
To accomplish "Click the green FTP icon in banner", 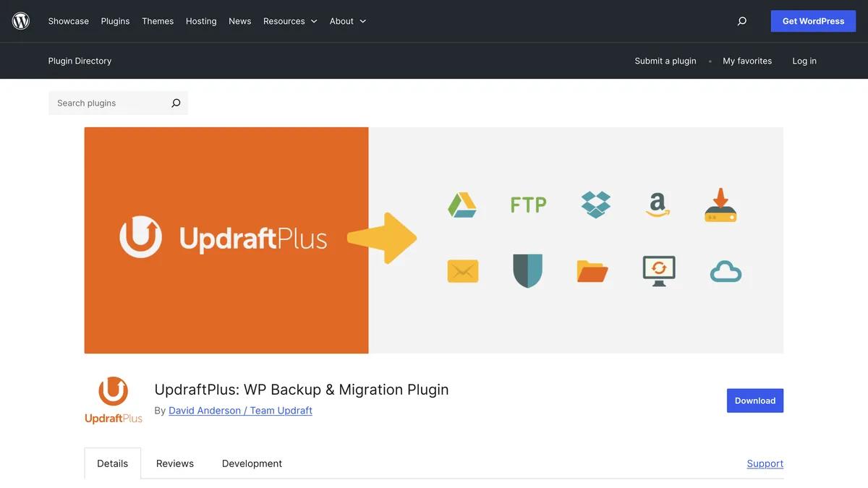I will [528, 205].
